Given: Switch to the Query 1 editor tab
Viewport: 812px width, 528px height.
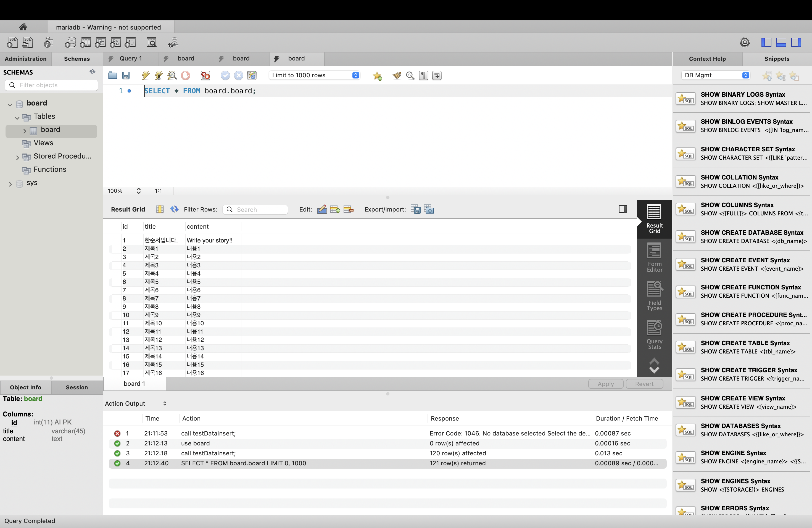Looking at the screenshot, I should click(x=130, y=59).
